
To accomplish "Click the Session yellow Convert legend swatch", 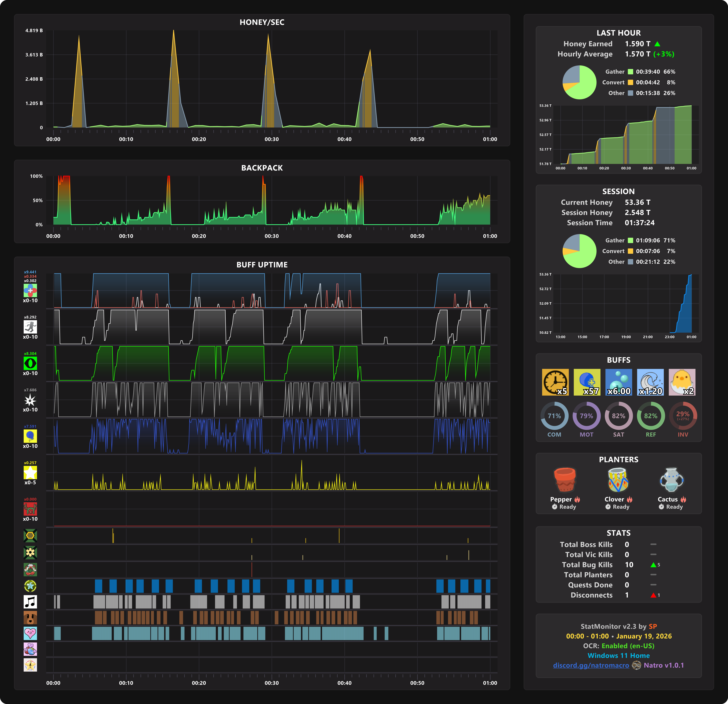I will point(630,251).
